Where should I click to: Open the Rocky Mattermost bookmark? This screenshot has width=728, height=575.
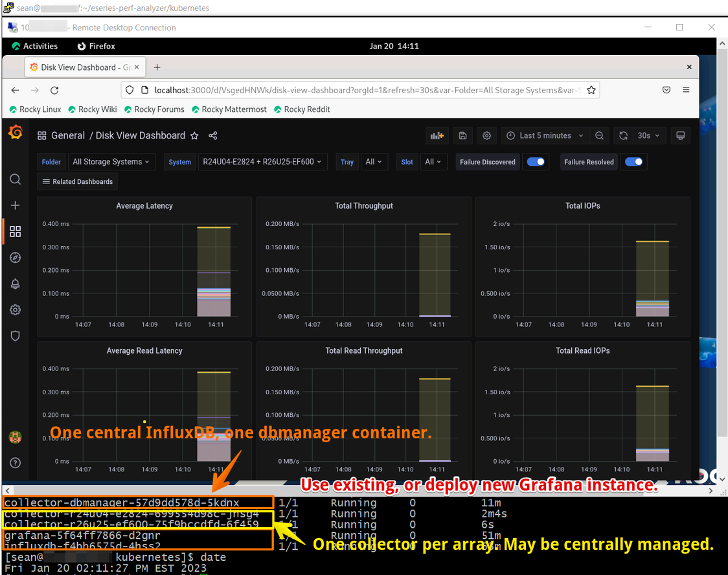(x=229, y=109)
